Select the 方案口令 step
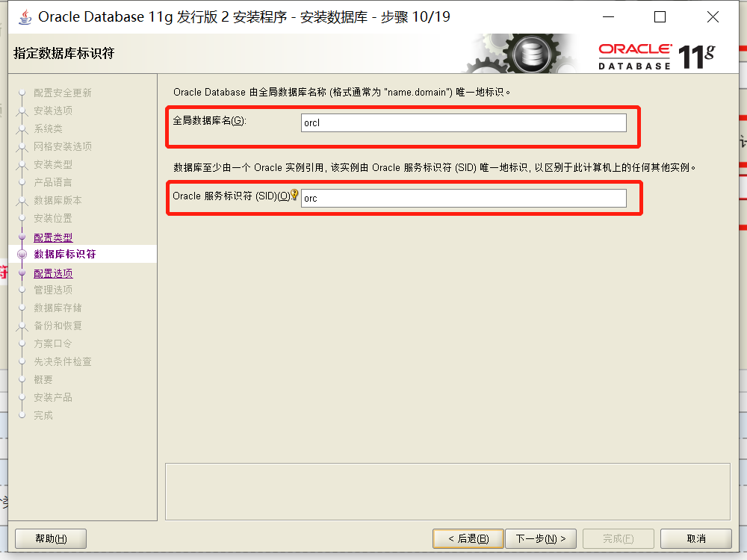The width and height of the screenshot is (747, 560). [x=53, y=343]
